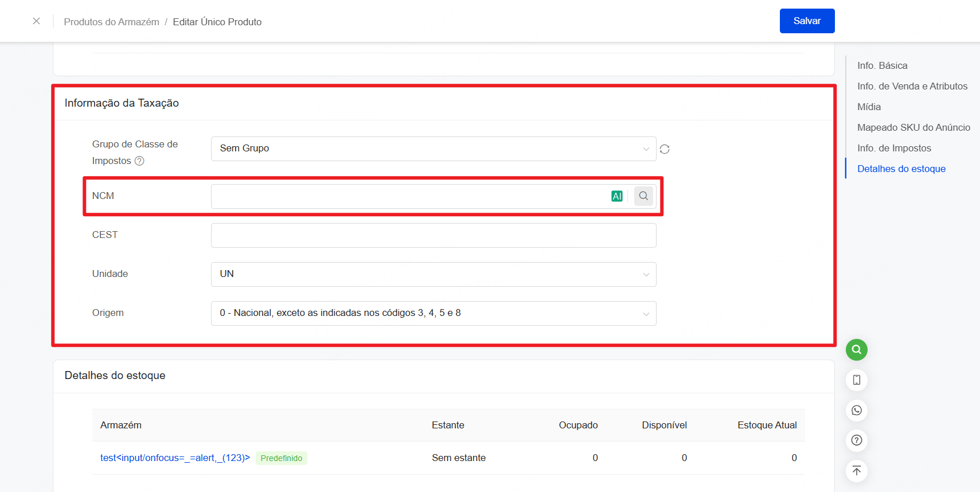Close the product editor with X

pyautogui.click(x=36, y=21)
